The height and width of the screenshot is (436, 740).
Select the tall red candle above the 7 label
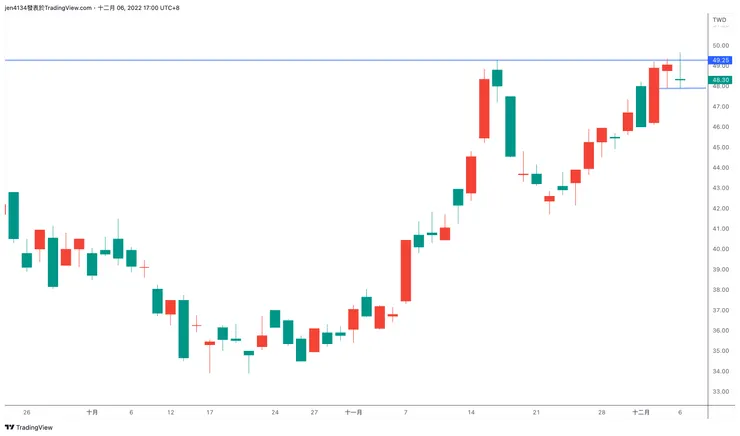406,270
